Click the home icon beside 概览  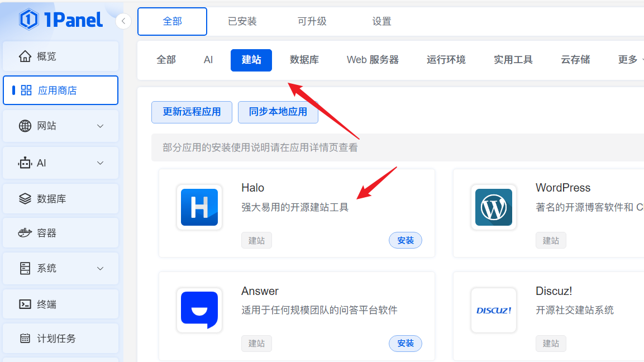point(25,56)
